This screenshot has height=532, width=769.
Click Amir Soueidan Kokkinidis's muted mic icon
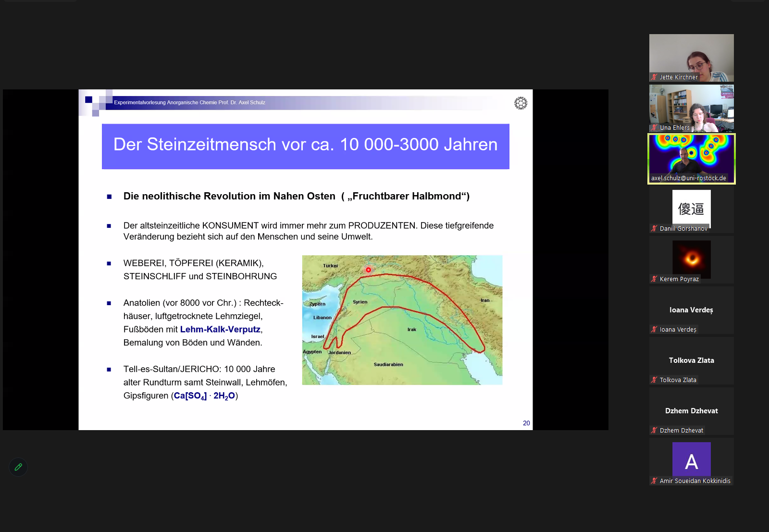click(x=654, y=481)
